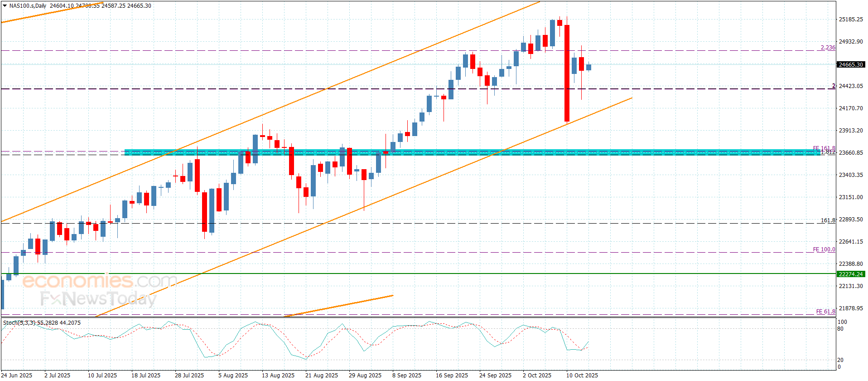Click the 22388.80 price axis label
This screenshot has width=868, height=381.
pyautogui.click(x=851, y=264)
